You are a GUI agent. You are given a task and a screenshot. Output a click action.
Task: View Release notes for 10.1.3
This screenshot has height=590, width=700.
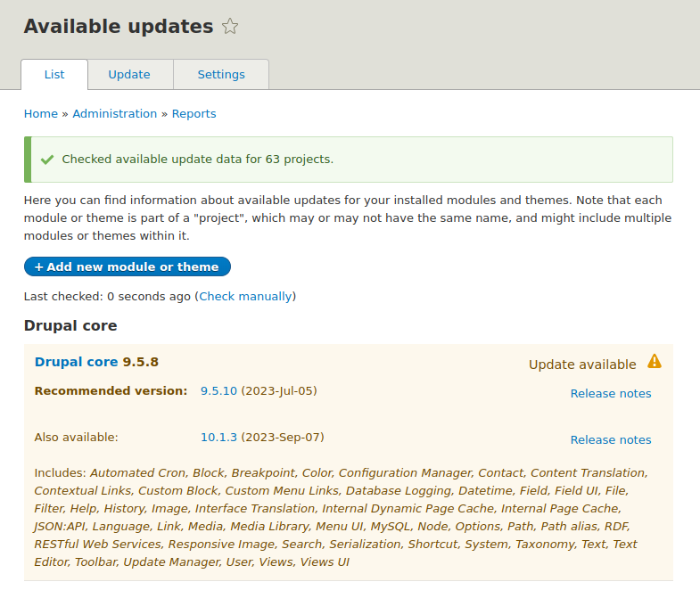[611, 440]
